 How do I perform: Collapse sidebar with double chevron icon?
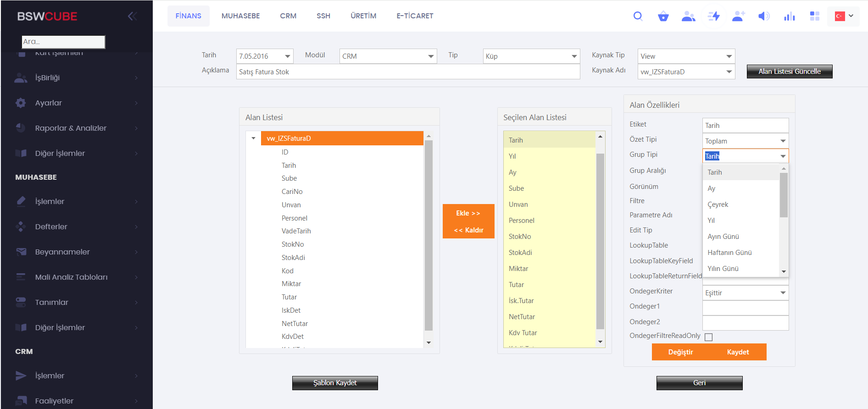[x=132, y=17]
